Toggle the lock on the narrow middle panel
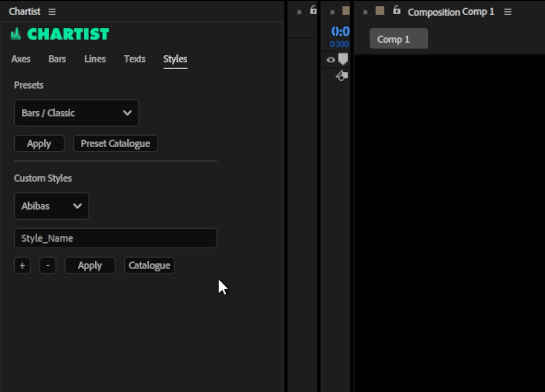Viewport: 545px width, 392px height. [313, 10]
